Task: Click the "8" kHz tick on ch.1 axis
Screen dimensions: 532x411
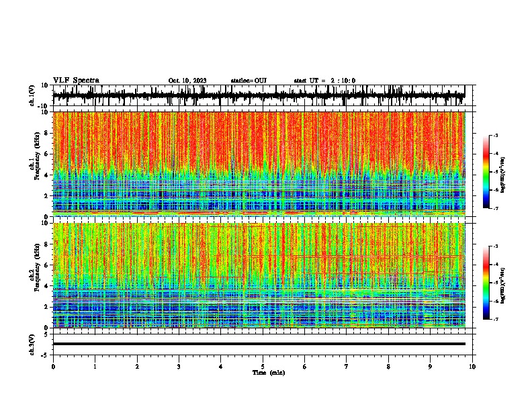Action: click(x=46, y=133)
